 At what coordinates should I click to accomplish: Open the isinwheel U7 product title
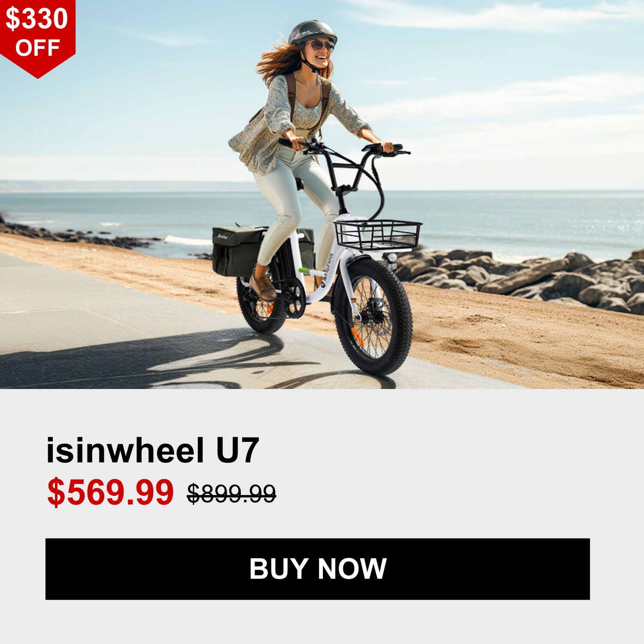click(152, 450)
